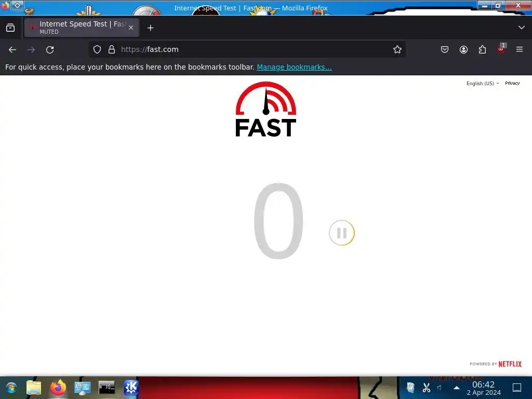The width and height of the screenshot is (532, 399).
Task: Restore down the Firefox window
Action: [498, 5]
